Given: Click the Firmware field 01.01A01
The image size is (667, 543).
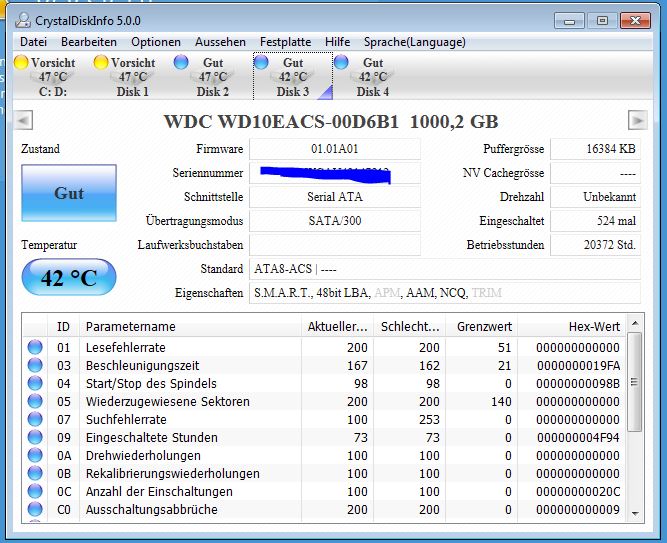Looking at the screenshot, I should (x=335, y=149).
